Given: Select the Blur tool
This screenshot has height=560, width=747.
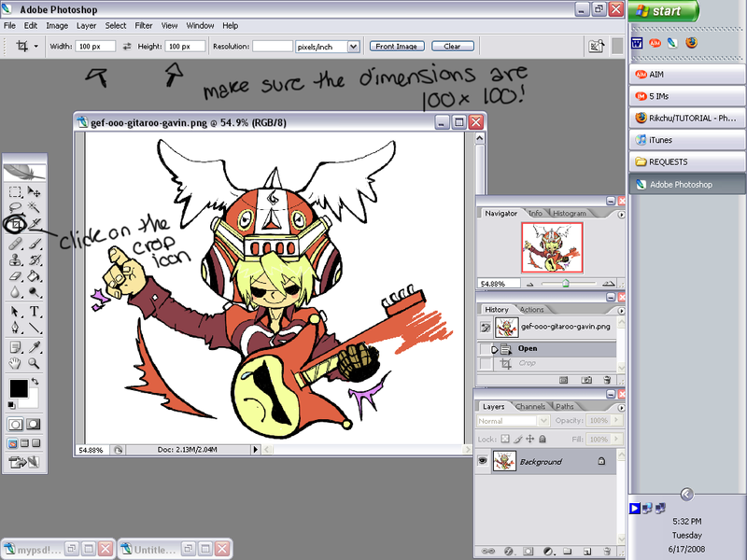Looking at the screenshot, I should [x=15, y=292].
